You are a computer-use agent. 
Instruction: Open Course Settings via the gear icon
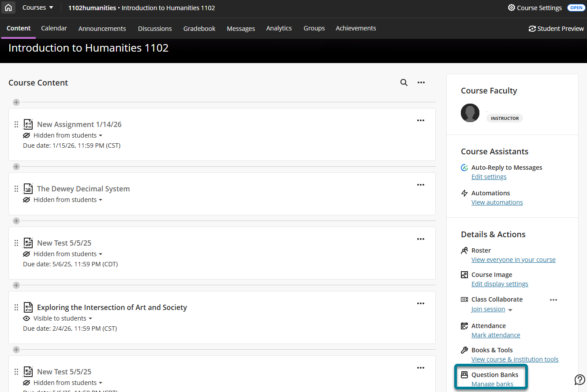(x=511, y=7)
